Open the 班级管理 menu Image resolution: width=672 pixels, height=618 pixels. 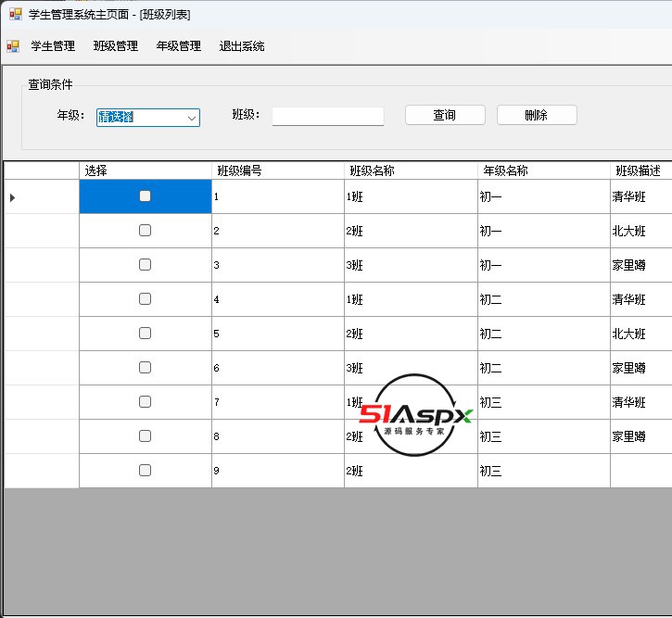116,46
